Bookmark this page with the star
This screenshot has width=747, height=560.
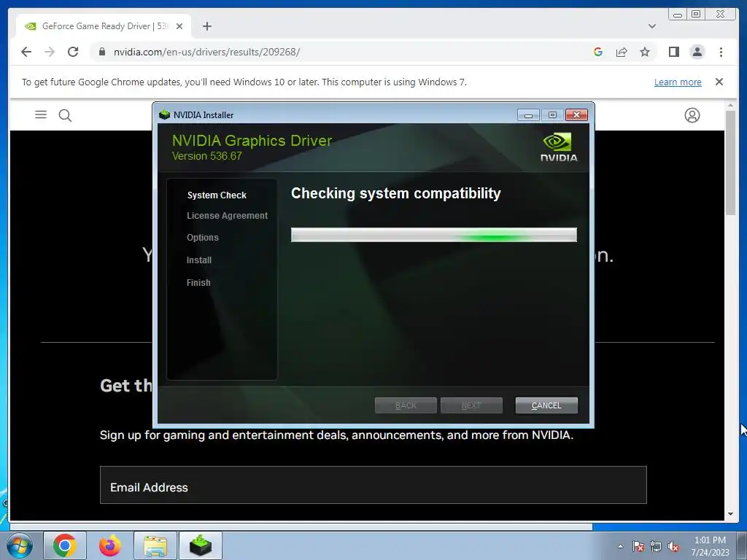point(645,52)
